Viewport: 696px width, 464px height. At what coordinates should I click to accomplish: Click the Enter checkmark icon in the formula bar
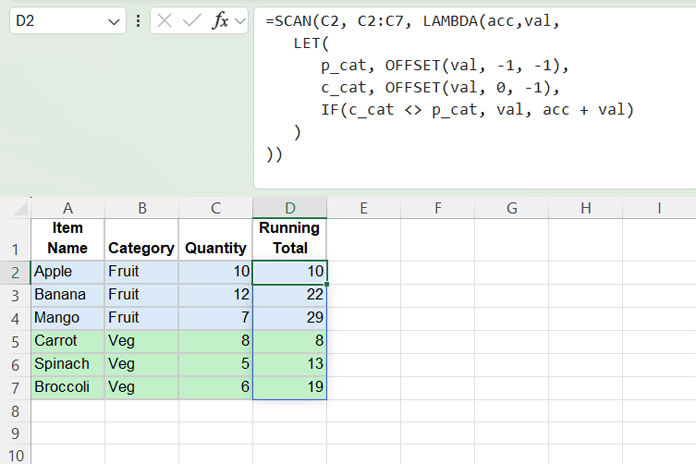click(192, 20)
